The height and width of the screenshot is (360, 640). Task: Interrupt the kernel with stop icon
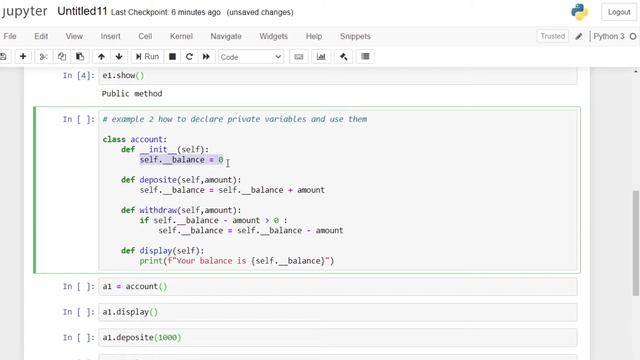172,57
